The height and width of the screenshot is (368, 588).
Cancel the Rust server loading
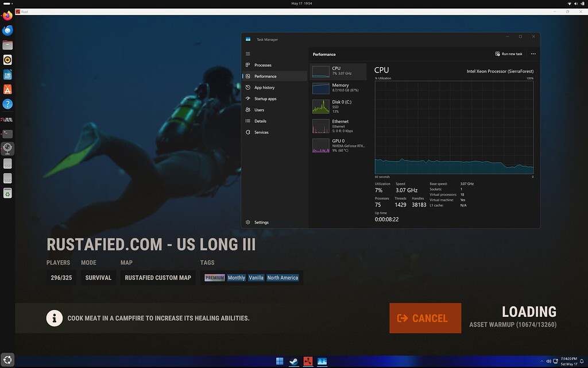[x=425, y=317]
